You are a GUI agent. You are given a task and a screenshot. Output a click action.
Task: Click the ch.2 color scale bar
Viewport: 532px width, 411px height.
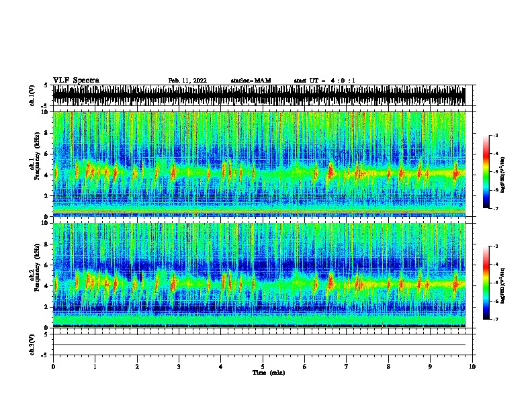[x=486, y=283]
